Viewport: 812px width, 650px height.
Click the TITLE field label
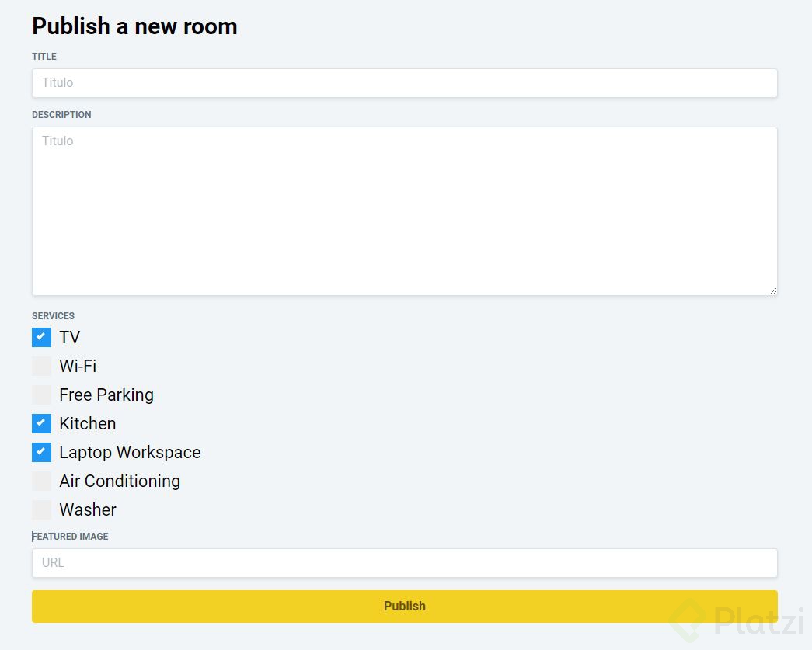(44, 57)
